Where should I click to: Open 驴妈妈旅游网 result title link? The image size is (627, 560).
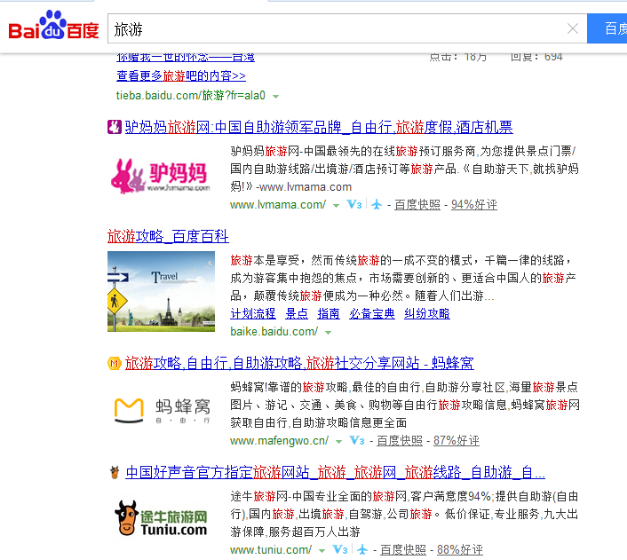coord(319,127)
